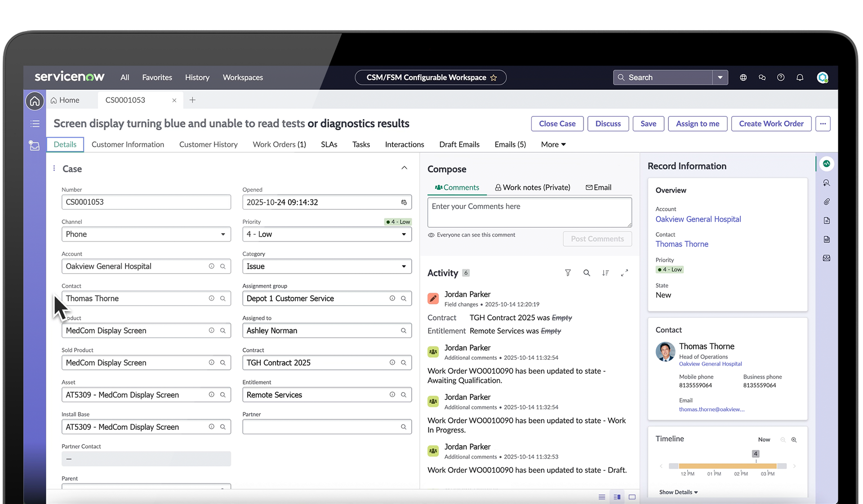
Task: Collapse the Case section chevron
Action: 404,168
